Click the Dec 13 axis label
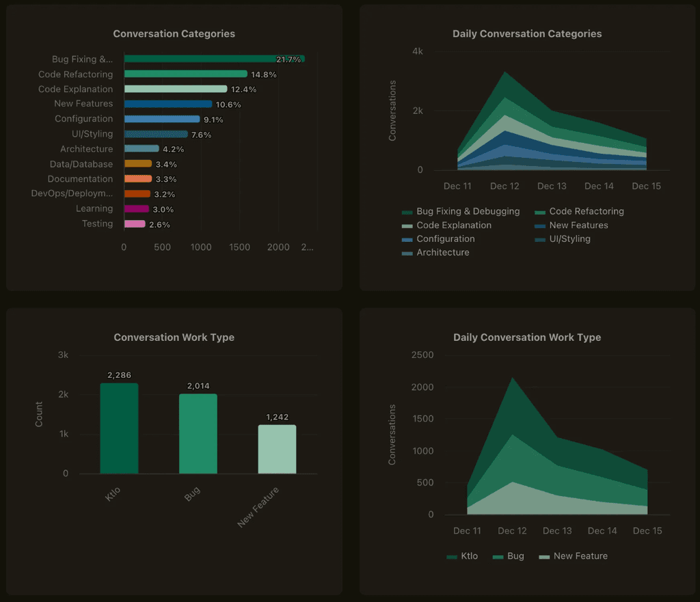Image resolution: width=700 pixels, height=602 pixels. pyautogui.click(x=552, y=186)
